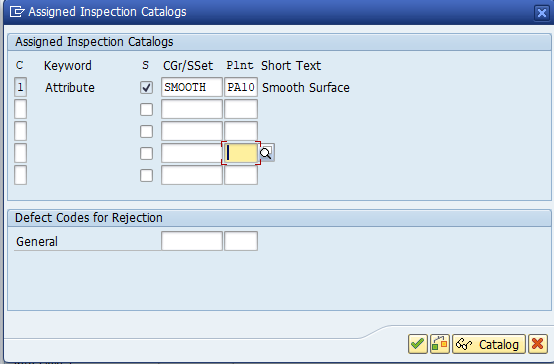Open search help magnifier for Plnt
554x364 pixels.
tap(266, 153)
